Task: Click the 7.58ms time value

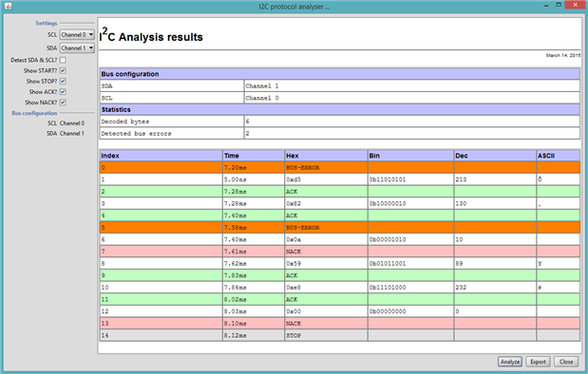Action: (x=236, y=228)
